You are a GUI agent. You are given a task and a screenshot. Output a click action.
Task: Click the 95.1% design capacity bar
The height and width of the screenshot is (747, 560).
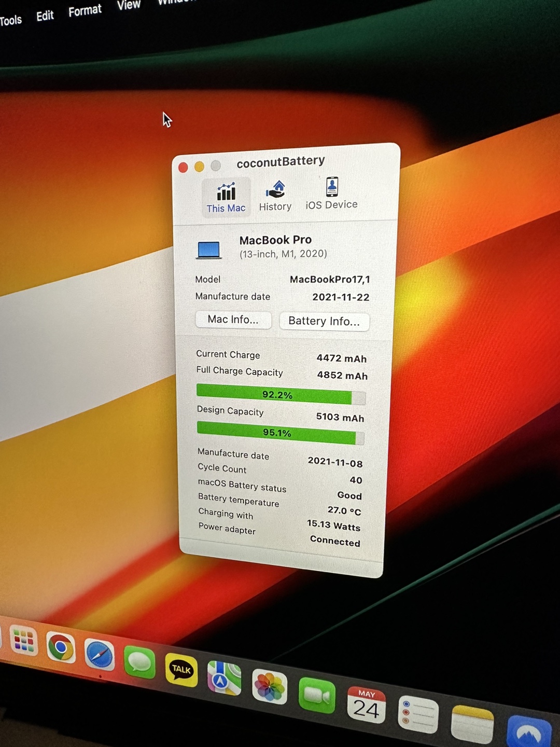(x=280, y=433)
